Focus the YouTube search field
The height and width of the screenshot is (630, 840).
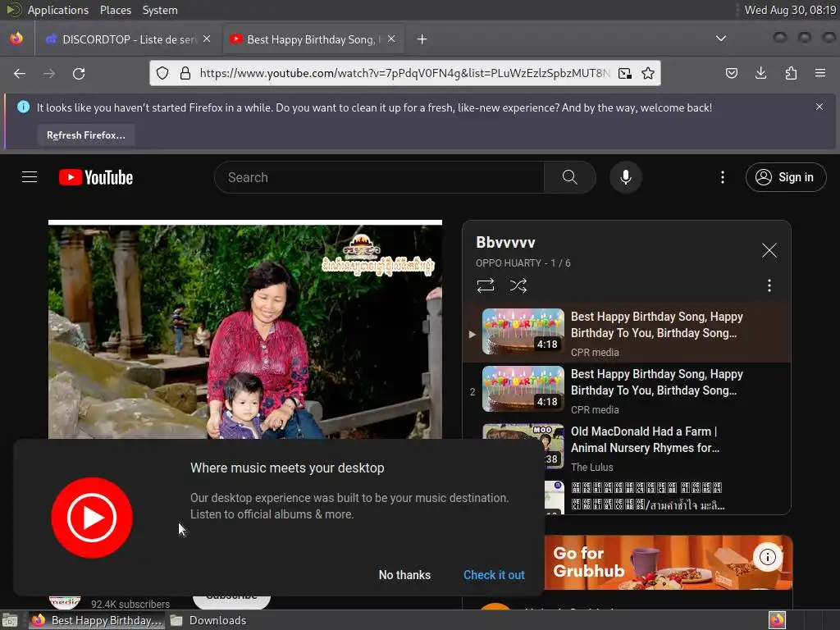379,177
